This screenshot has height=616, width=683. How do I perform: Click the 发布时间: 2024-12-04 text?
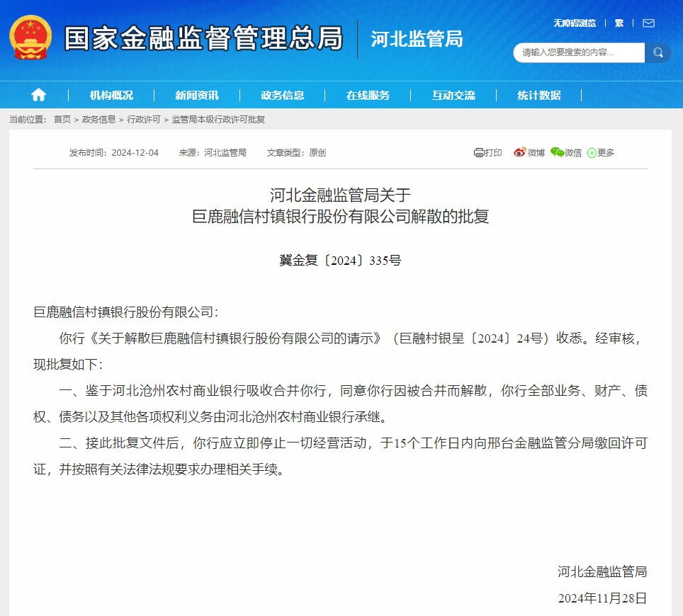113,153
